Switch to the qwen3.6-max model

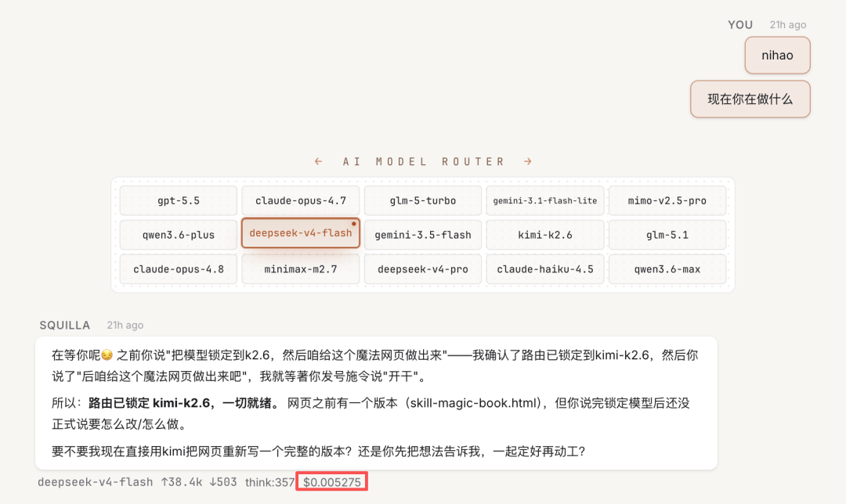(667, 269)
